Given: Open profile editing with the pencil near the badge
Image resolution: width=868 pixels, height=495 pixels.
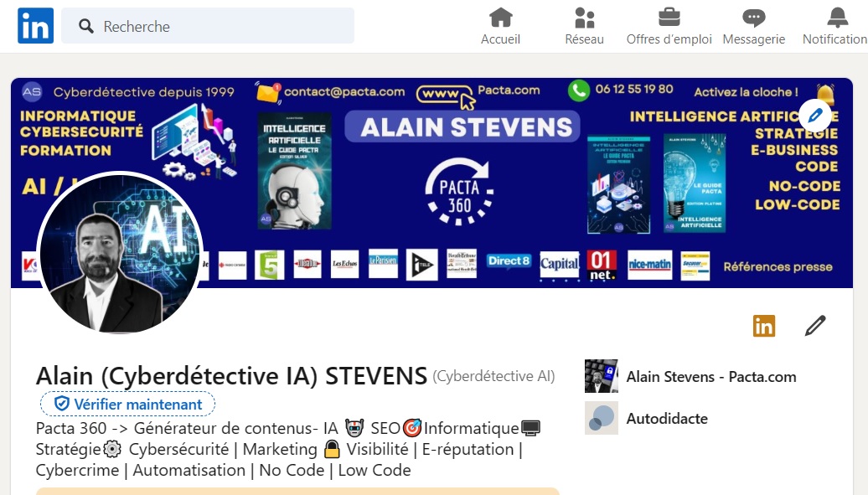Looking at the screenshot, I should (x=814, y=325).
